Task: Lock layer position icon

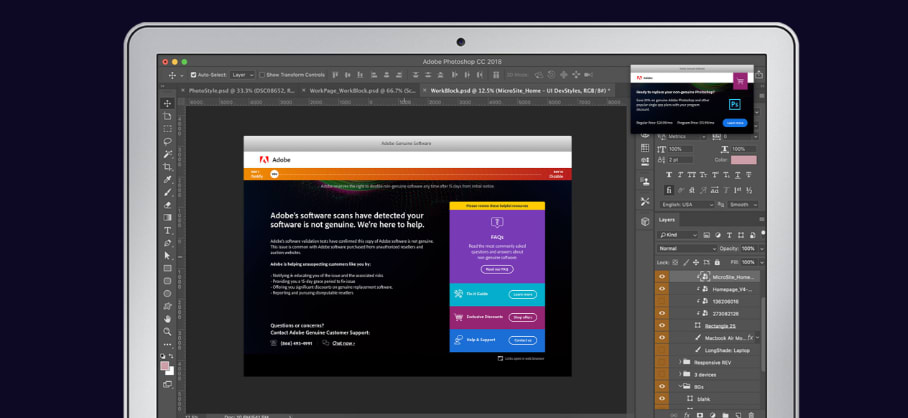Action: point(698,263)
